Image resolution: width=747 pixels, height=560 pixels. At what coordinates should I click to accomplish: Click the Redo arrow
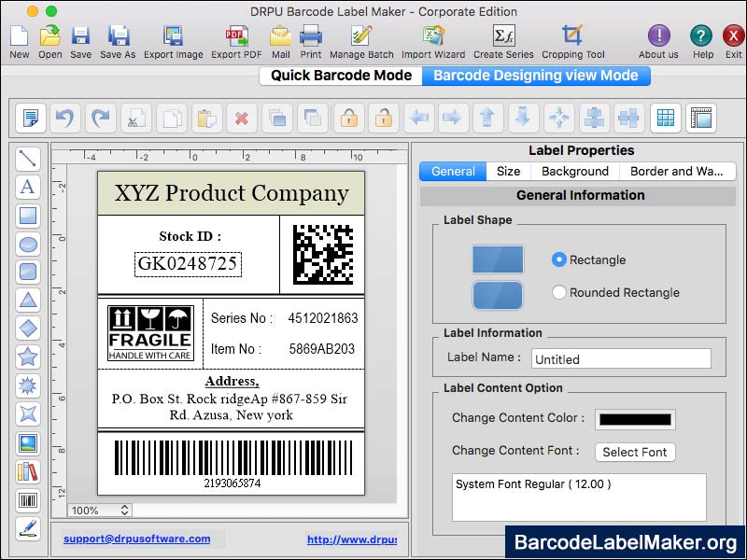100,118
